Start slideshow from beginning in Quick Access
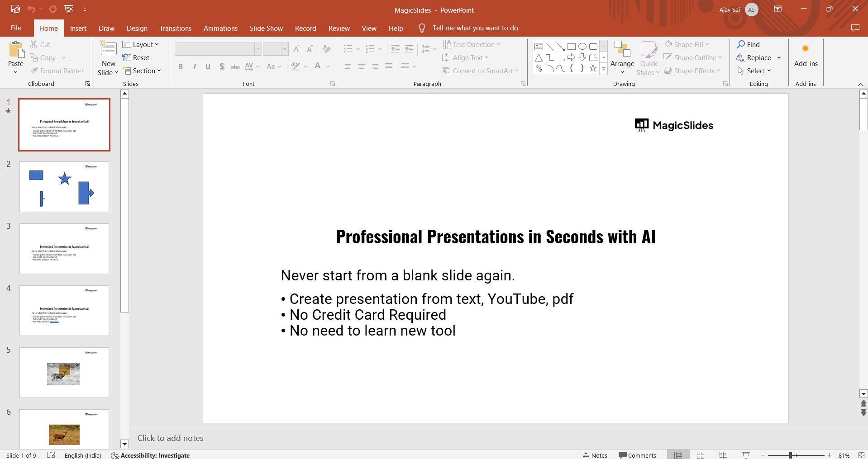The width and height of the screenshot is (868, 459). pyautogui.click(x=69, y=9)
